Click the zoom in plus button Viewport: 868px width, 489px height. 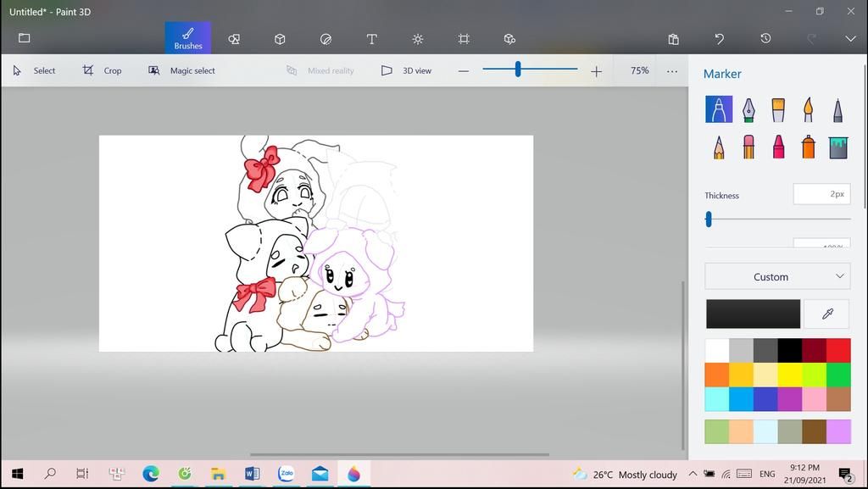[596, 71]
